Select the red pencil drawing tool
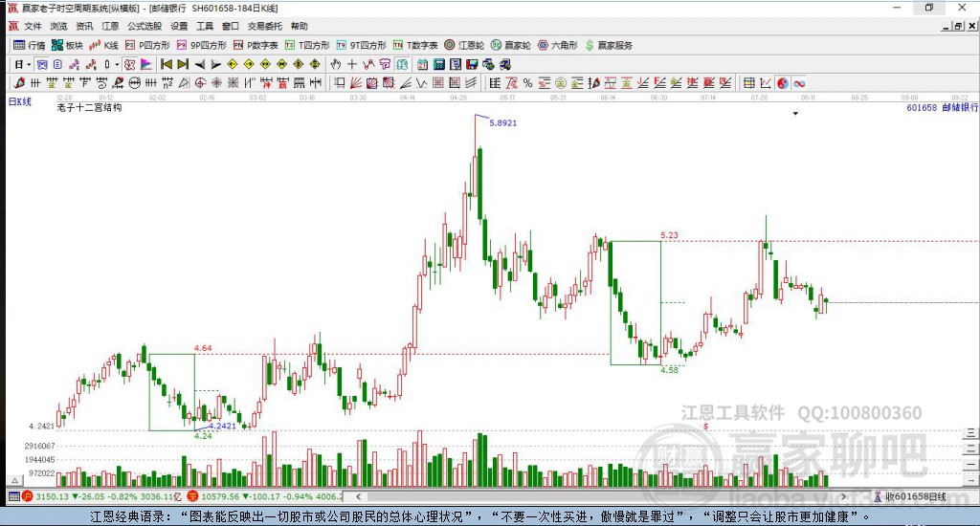Viewport: 980px width, 526px height. [19, 83]
